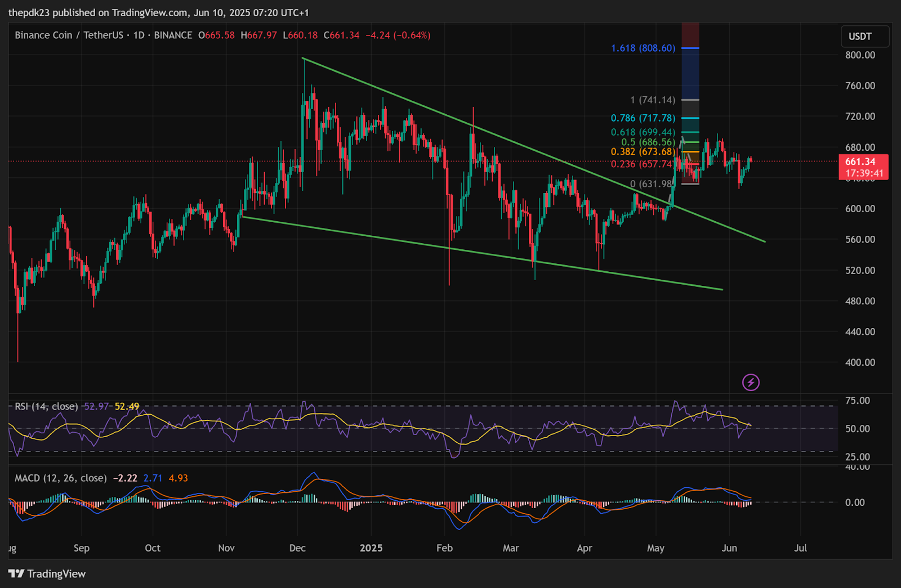The image size is (901, 588).
Task: Click the 600.00 price axis label
Action: (x=860, y=209)
